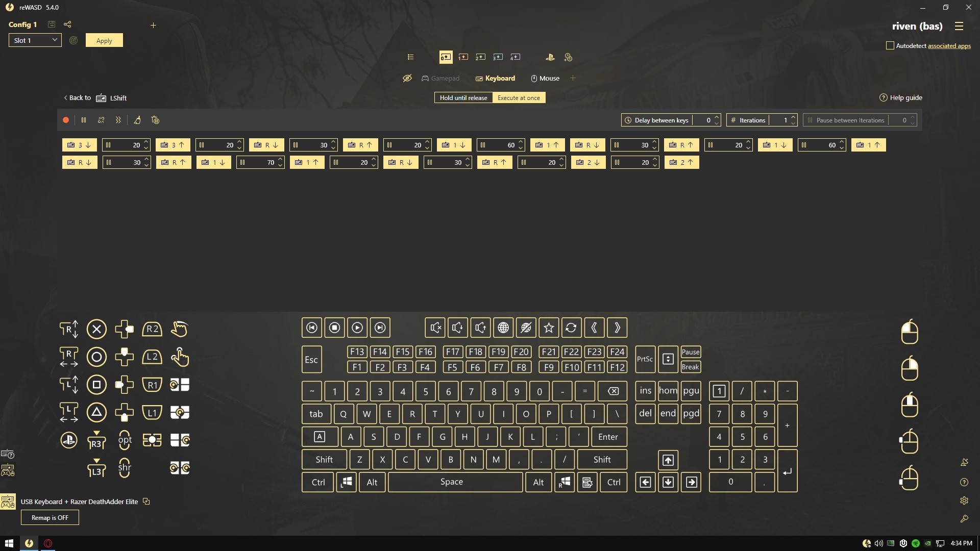Increase the Iterations stepper value

click(793, 117)
